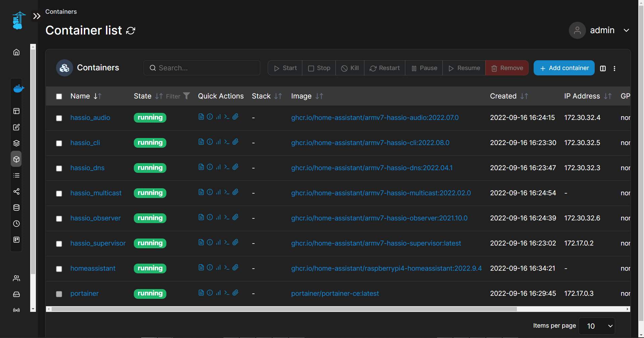Select the portainer row checkbox

pyautogui.click(x=59, y=294)
